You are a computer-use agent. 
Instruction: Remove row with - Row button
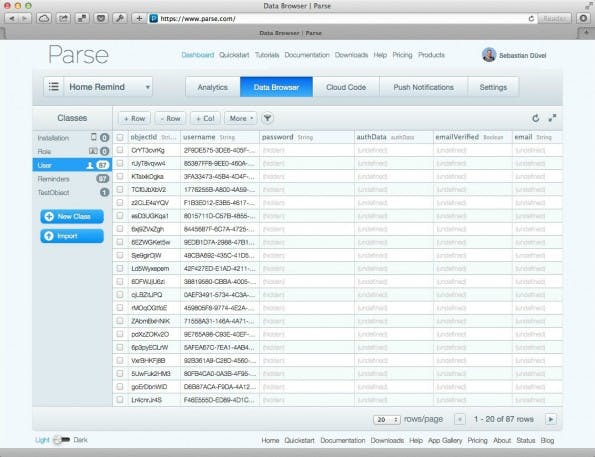[170, 118]
